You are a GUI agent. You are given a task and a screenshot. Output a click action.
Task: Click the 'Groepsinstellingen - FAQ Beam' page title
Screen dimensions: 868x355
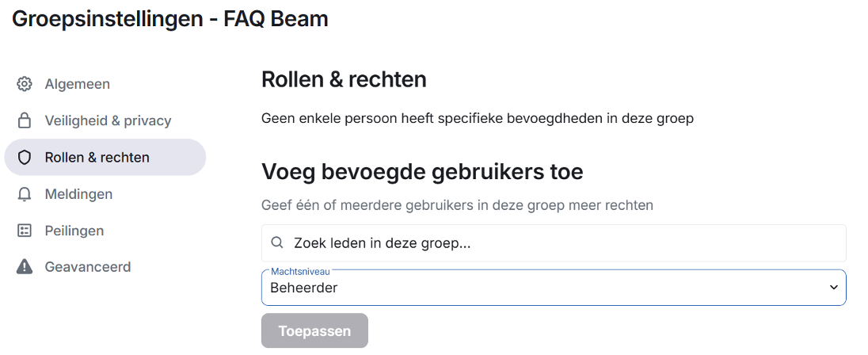point(170,19)
